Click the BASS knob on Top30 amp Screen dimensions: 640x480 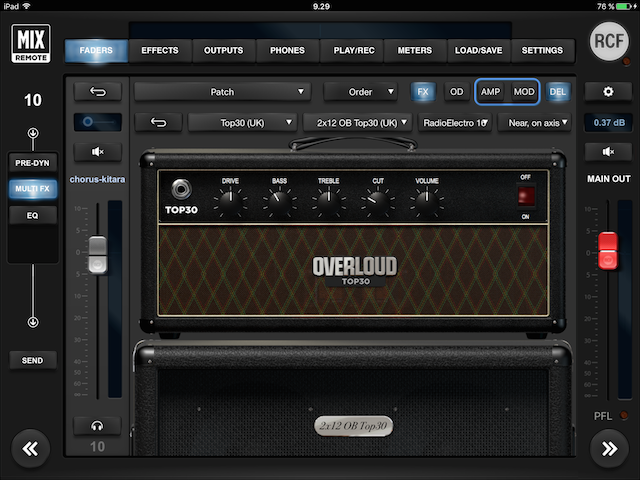(x=280, y=200)
